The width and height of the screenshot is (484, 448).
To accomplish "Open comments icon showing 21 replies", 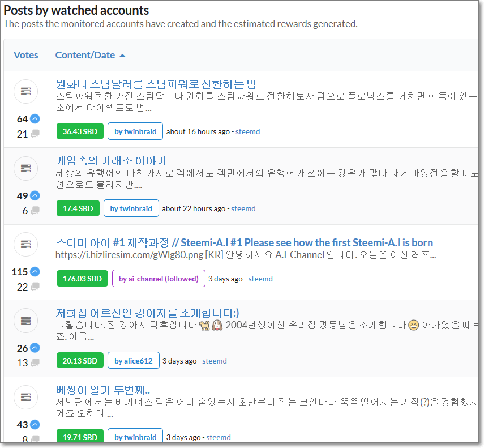I will tap(35, 134).
